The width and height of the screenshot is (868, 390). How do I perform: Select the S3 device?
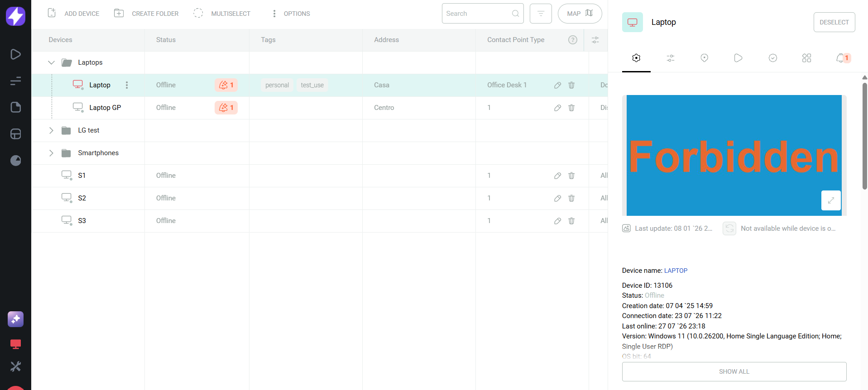pyautogui.click(x=82, y=221)
